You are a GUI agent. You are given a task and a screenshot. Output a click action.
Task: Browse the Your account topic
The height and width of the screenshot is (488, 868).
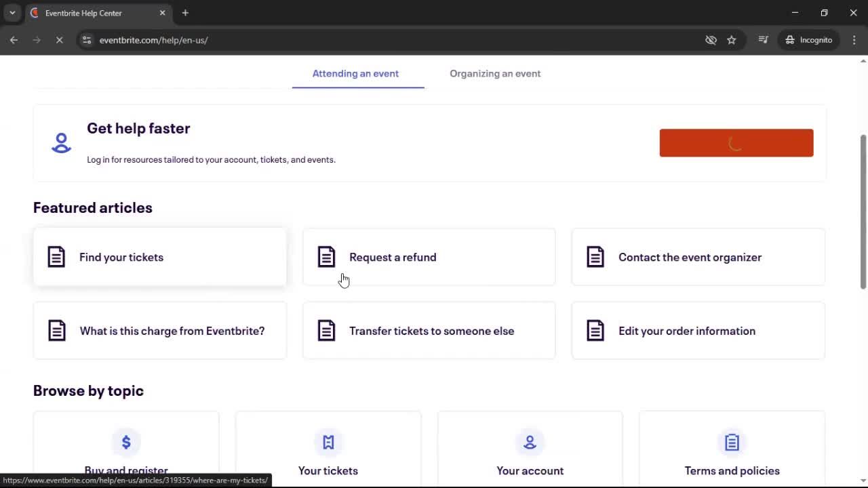[530, 449]
